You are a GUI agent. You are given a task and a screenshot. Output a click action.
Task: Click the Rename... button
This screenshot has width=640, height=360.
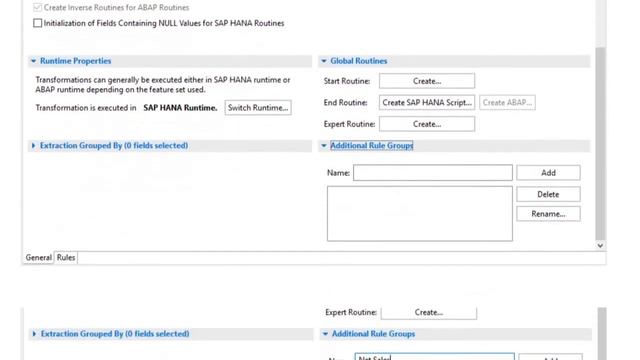[x=548, y=214]
